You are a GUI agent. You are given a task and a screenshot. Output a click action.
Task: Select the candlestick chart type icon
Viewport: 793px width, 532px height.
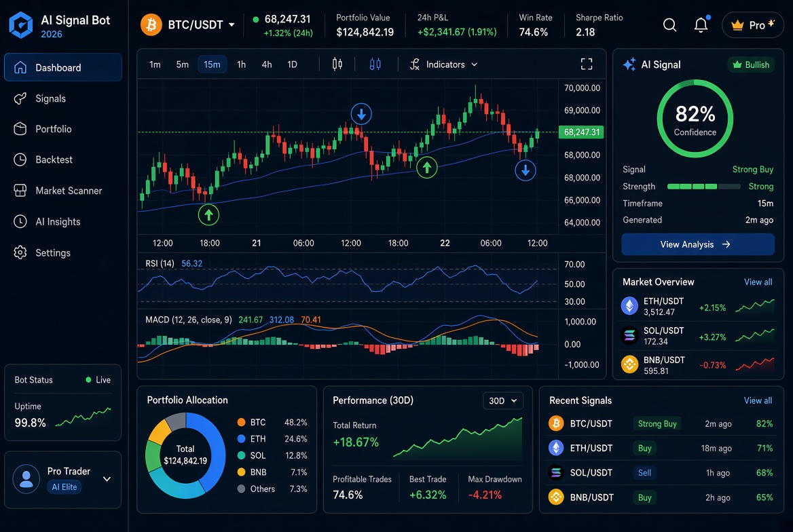click(x=337, y=64)
